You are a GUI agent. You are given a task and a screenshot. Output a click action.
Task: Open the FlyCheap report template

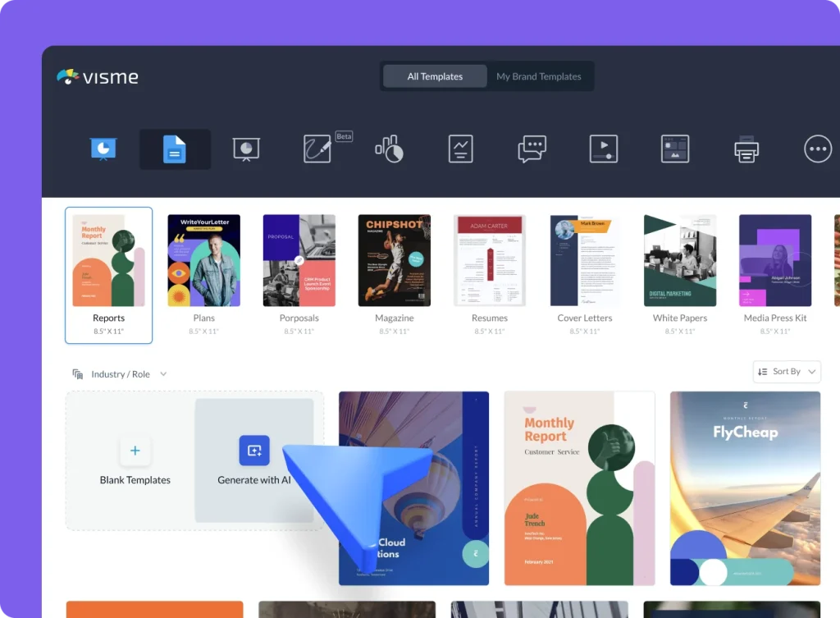(x=745, y=488)
